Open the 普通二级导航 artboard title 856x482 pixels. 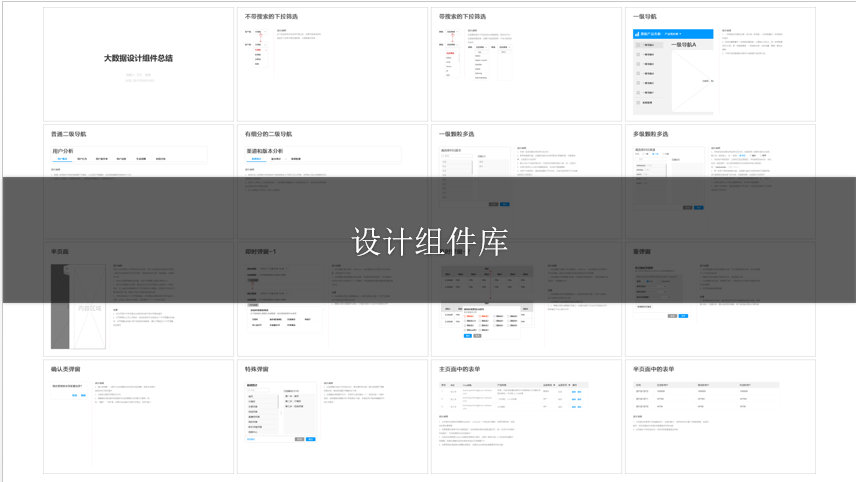[x=69, y=133]
